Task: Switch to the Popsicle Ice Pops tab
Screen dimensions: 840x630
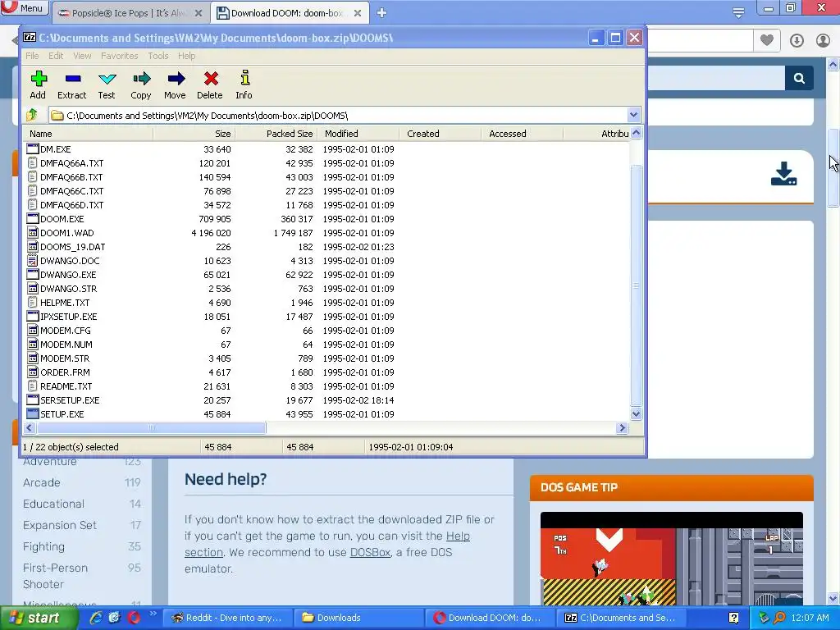Action: pyautogui.click(x=129, y=13)
